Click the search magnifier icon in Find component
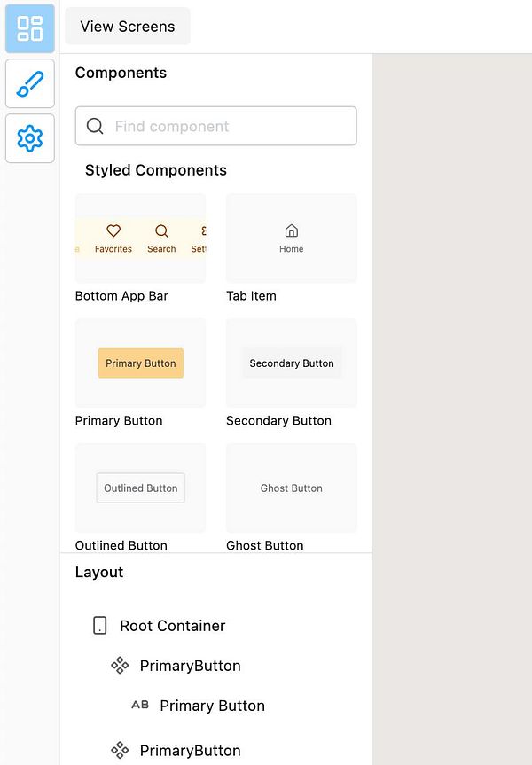 coord(95,126)
